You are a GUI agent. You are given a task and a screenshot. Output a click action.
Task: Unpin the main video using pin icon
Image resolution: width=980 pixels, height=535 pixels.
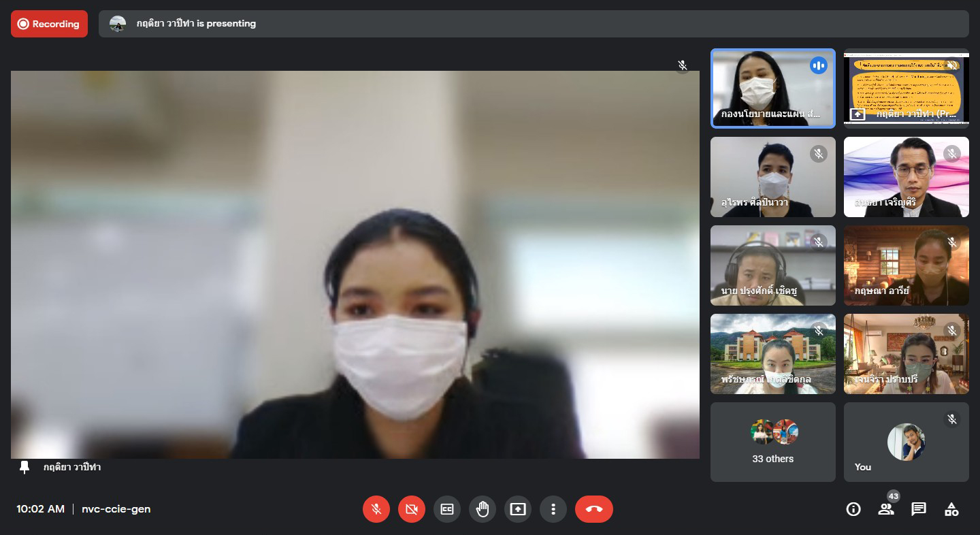point(24,467)
